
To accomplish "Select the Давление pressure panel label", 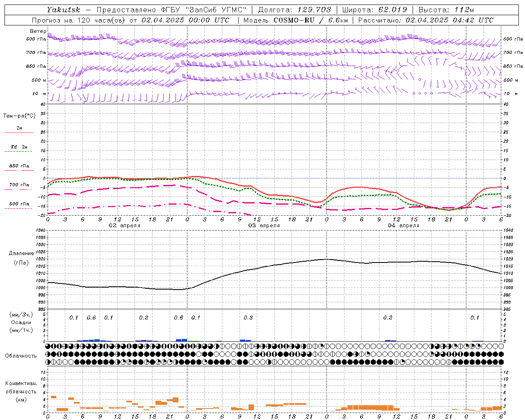I will coord(21,253).
